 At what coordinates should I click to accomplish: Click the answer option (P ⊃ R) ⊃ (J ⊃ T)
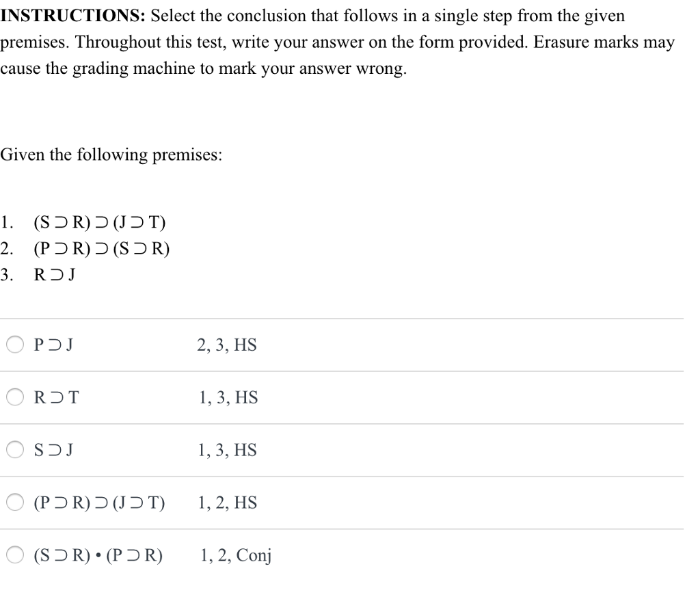click(98, 503)
